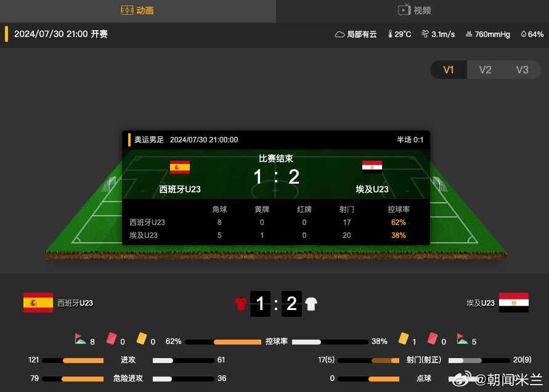This screenshot has width=549, height=392.
Task: Click Egypt's white jersey icon
Action: point(311,304)
